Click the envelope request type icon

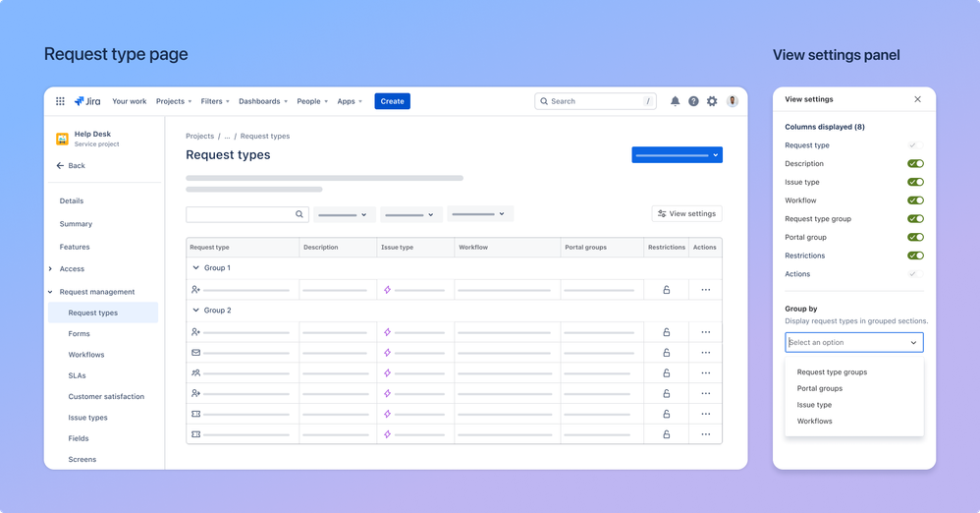coord(195,353)
